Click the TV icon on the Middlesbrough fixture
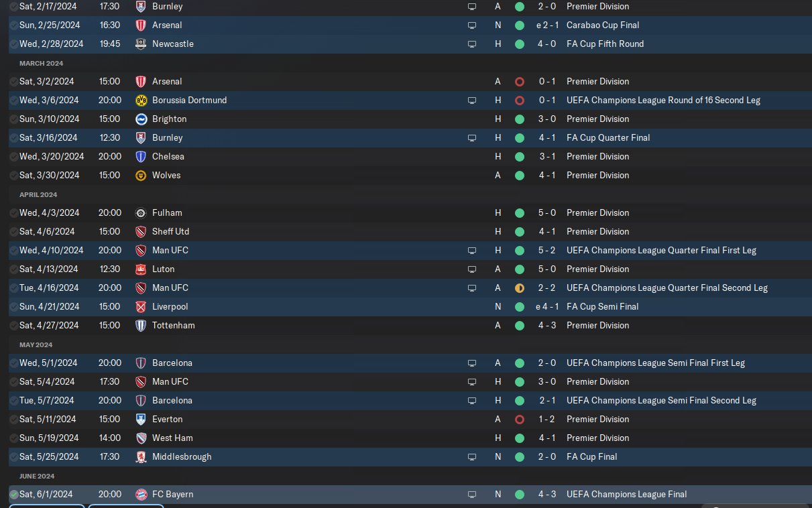812x508 pixels. tap(472, 456)
